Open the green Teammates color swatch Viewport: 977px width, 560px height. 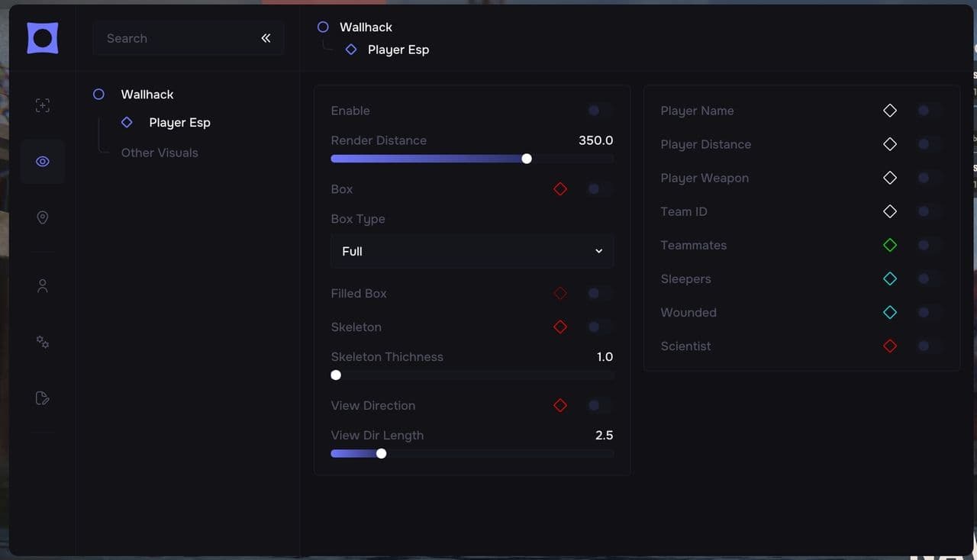[890, 246]
